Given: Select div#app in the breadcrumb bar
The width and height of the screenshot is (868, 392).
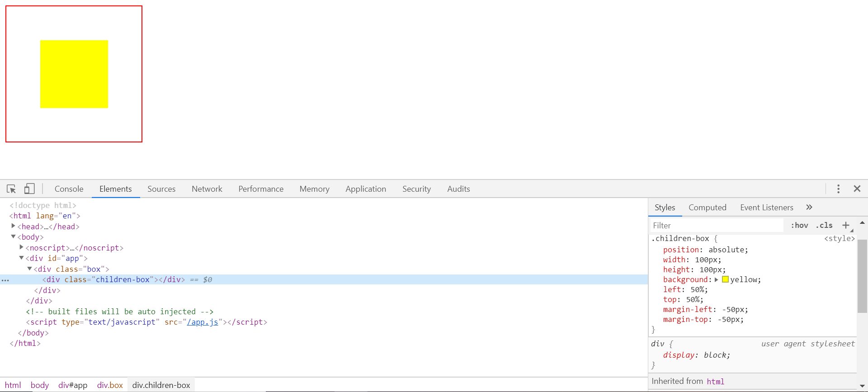Looking at the screenshot, I should click(73, 385).
